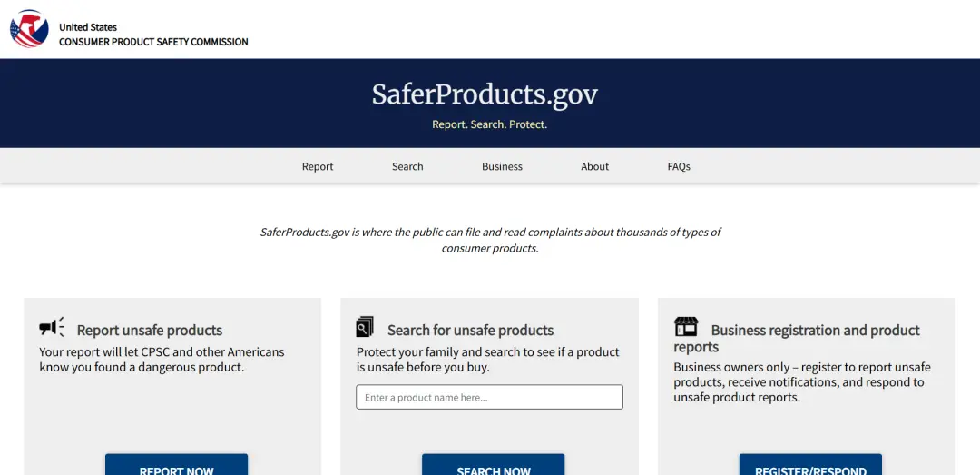This screenshot has height=475, width=980.
Task: Click the magnifier documents icon beside Search
Action: (365, 327)
